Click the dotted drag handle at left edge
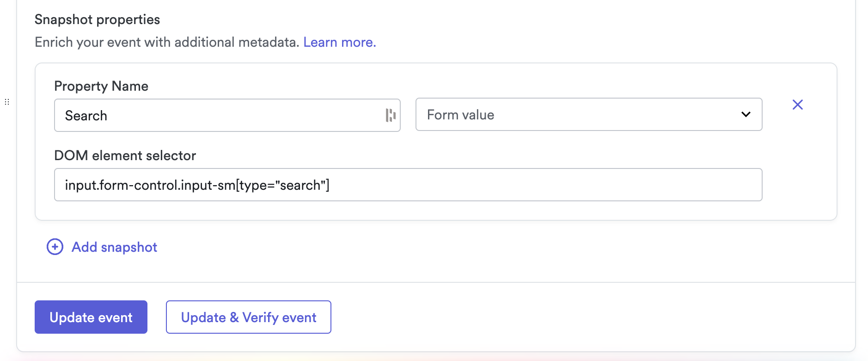Screen dimensions: 868x361 click(7, 102)
